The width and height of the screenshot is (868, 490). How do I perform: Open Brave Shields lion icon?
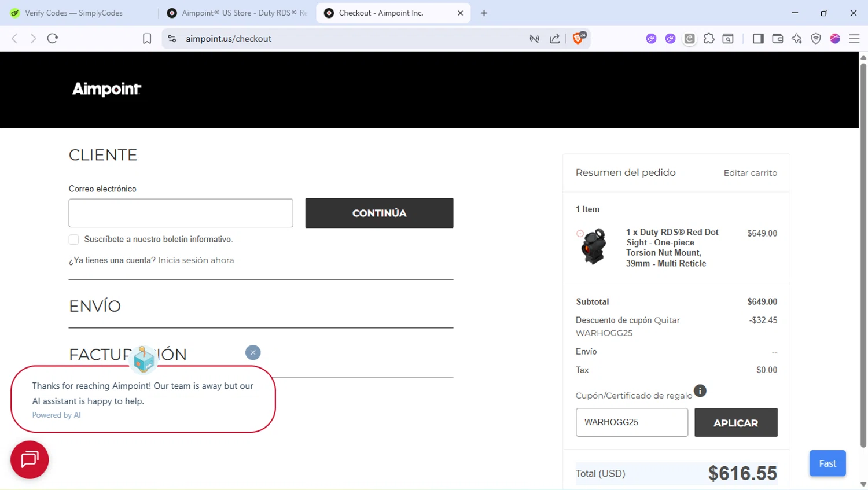(x=578, y=38)
